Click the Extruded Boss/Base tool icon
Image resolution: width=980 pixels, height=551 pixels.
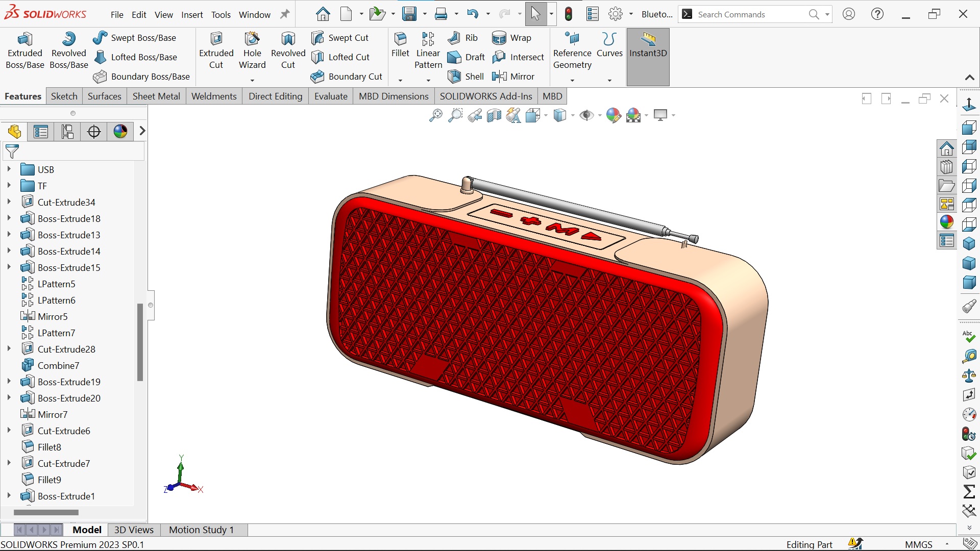(x=24, y=40)
